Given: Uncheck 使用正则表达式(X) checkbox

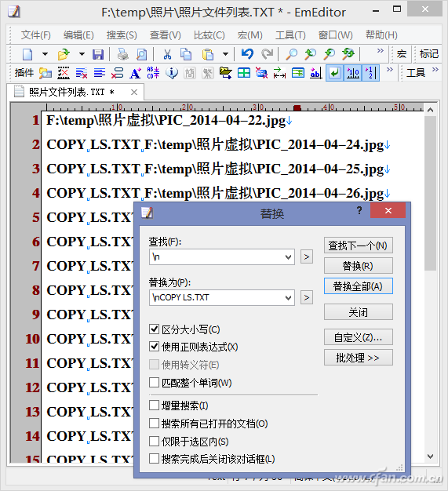Looking at the screenshot, I should click(154, 347).
